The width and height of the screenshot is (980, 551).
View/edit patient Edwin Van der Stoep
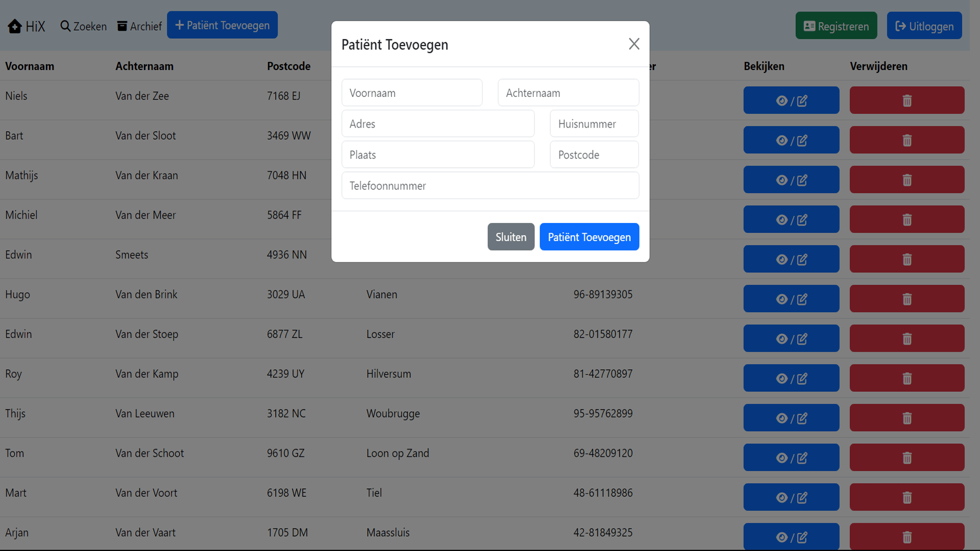point(791,339)
